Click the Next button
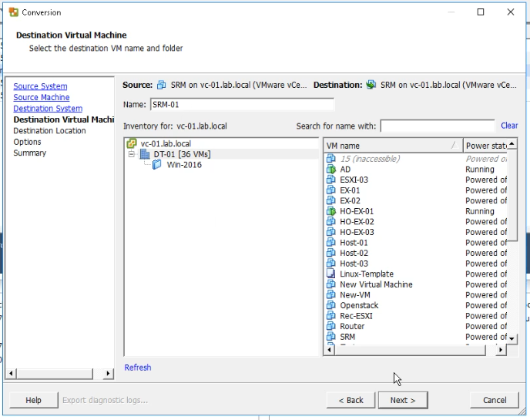 tap(403, 401)
